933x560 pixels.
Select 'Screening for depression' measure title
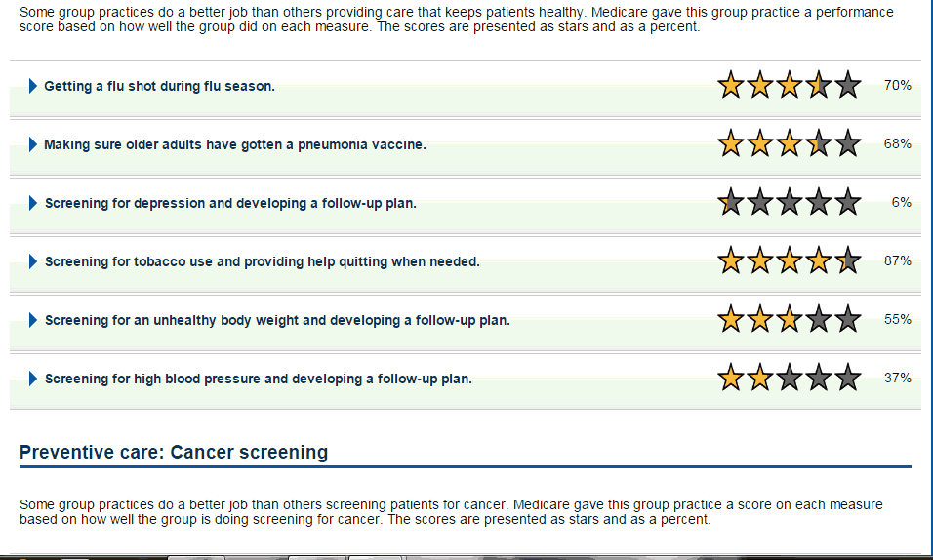coord(230,204)
